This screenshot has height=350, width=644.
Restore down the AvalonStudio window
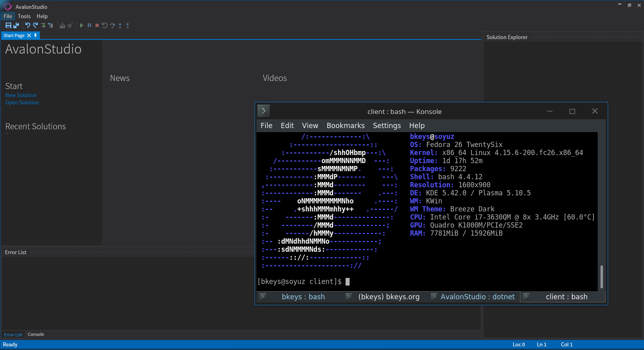[630, 5]
